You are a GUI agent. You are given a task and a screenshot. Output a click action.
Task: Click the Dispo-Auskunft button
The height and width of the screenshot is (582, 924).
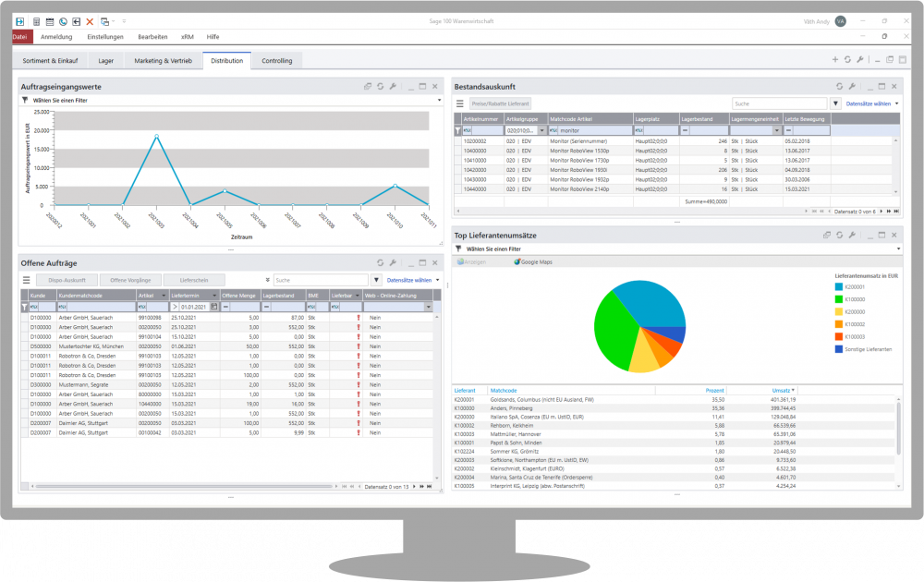tap(67, 279)
